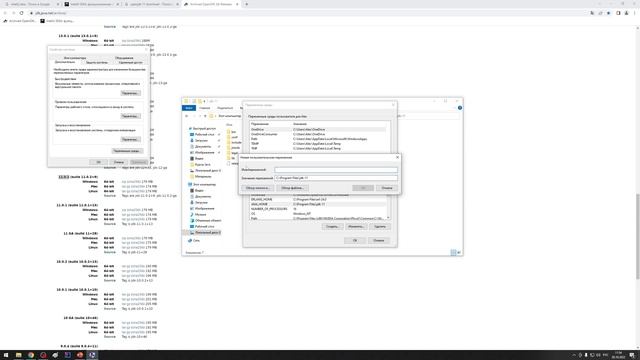
Task: Select the TEMP user variable row
Action: pyautogui.click(x=318, y=144)
